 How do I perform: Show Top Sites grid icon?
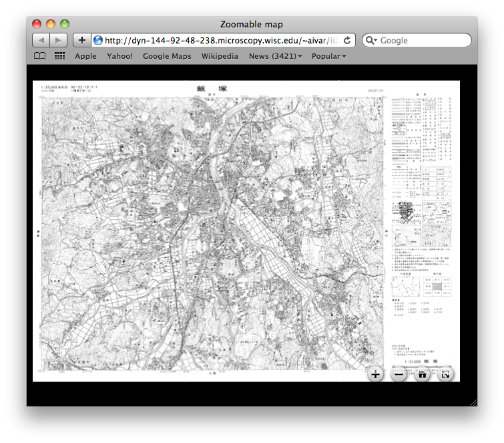[60, 56]
